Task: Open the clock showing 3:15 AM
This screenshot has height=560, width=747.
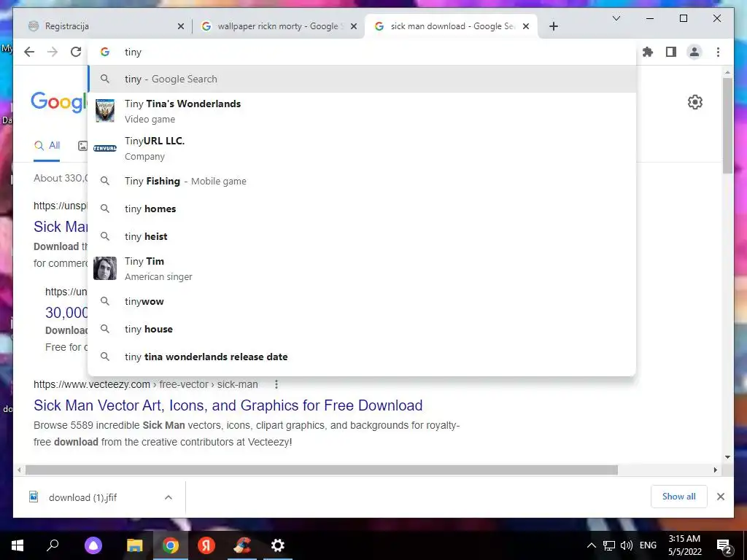Action: (x=684, y=545)
